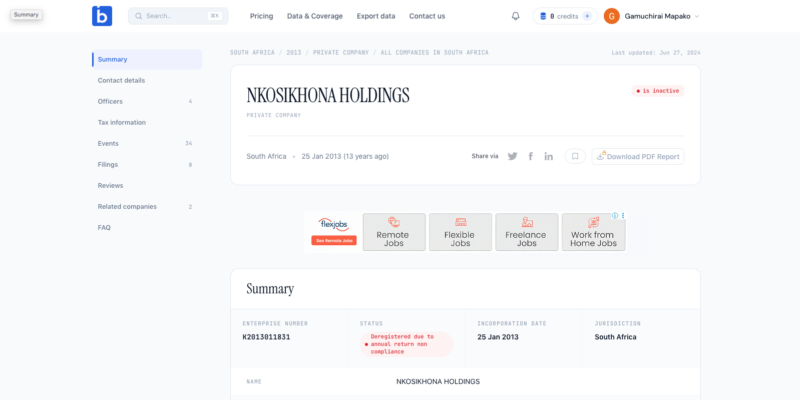Share company via Twitter icon
This screenshot has height=400, width=800.
click(x=512, y=156)
